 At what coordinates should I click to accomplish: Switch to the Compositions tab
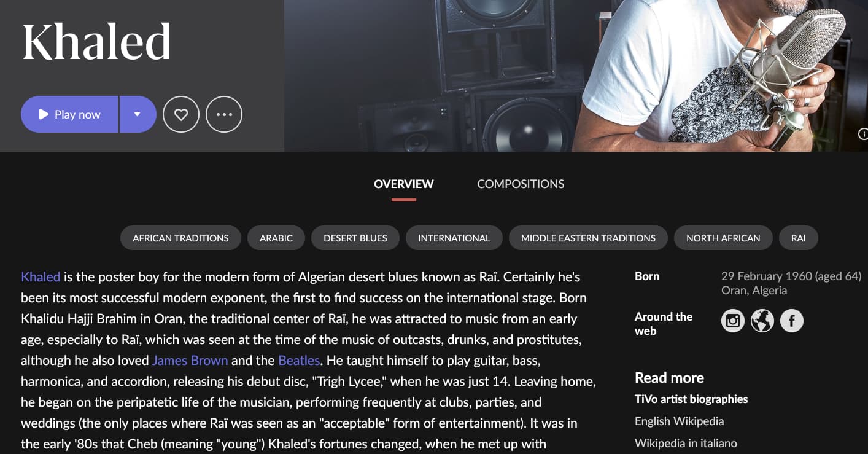(521, 184)
